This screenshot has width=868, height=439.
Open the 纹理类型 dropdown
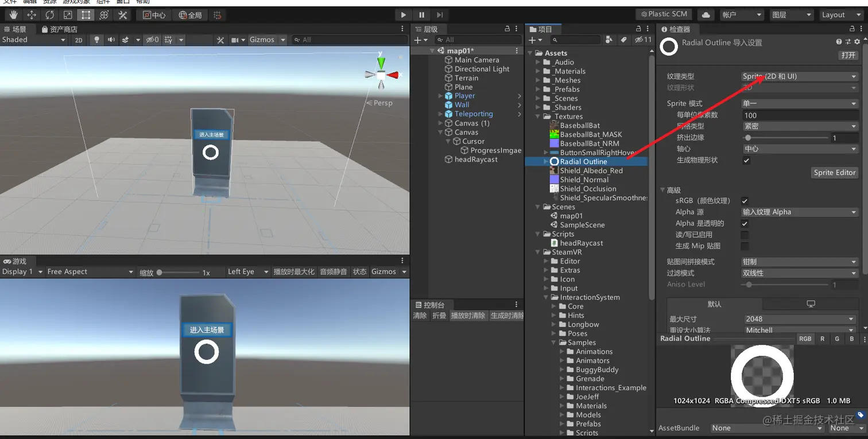coord(800,76)
